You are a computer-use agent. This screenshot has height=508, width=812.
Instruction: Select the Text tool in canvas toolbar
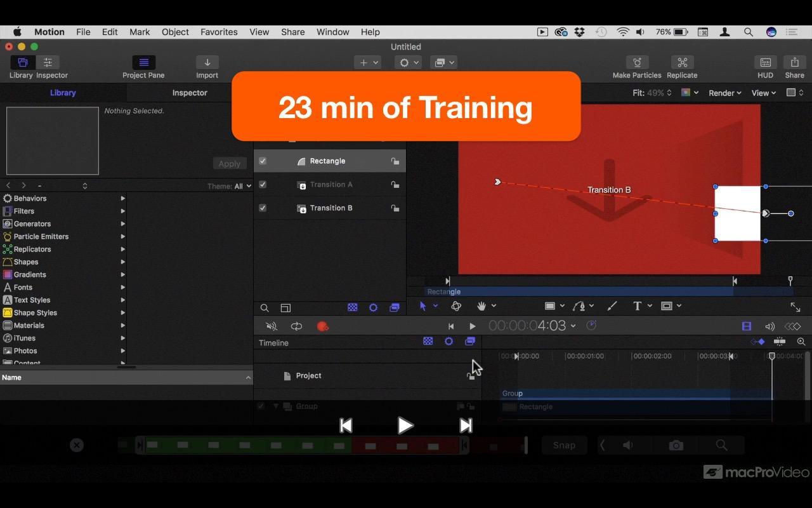point(637,306)
